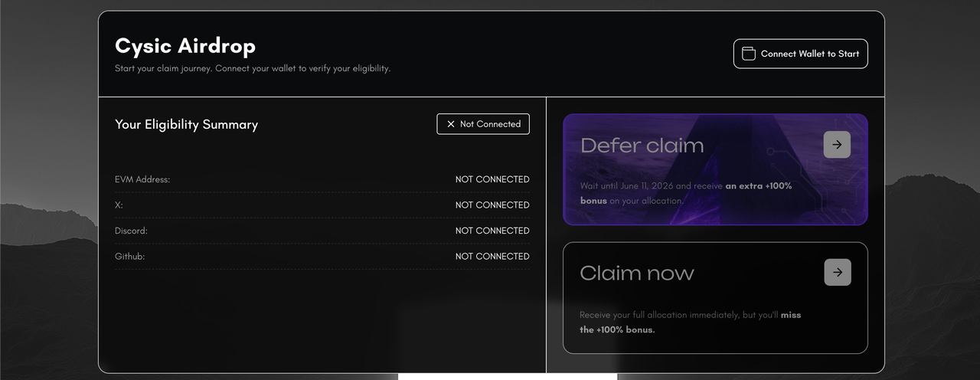This screenshot has width=980, height=380.
Task: Click the EVM Address row label
Action: tap(142, 179)
